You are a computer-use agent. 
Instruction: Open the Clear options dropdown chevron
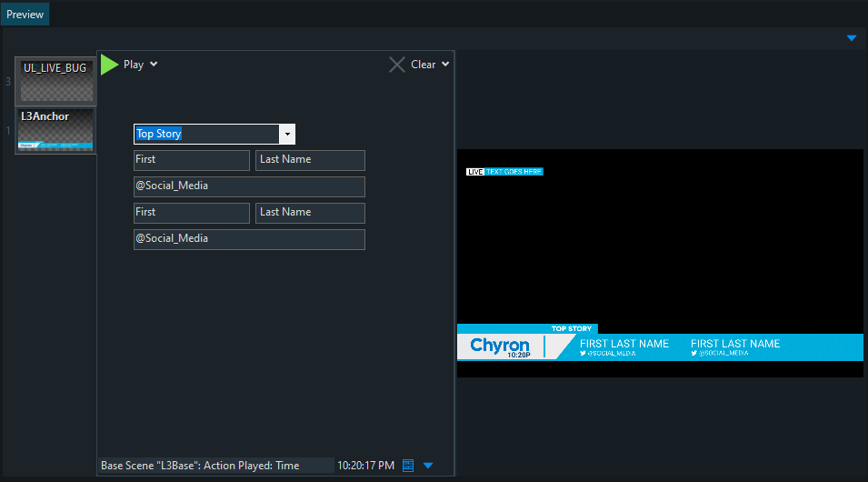click(x=444, y=65)
